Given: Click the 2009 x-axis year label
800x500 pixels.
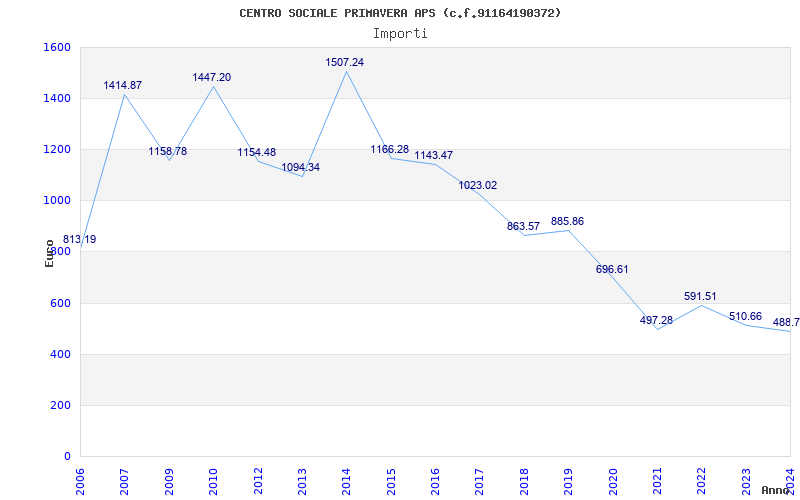Looking at the screenshot, I should click(x=169, y=481).
